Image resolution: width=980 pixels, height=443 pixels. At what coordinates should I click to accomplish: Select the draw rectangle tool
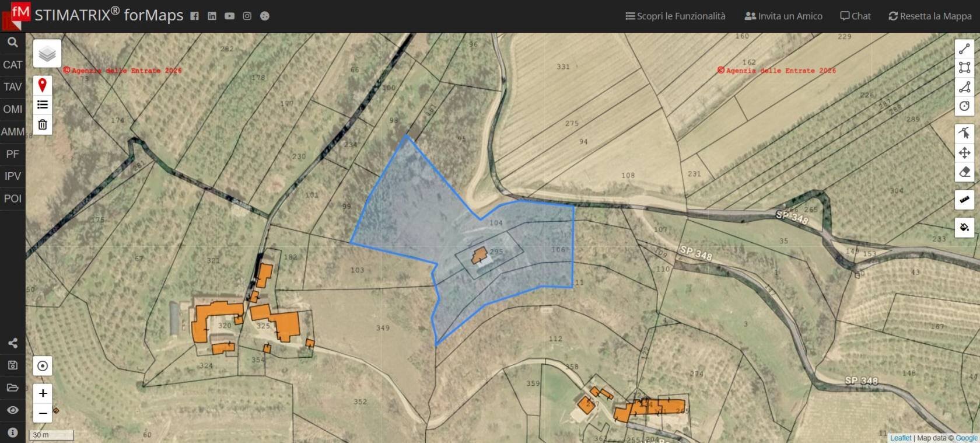coord(964,68)
